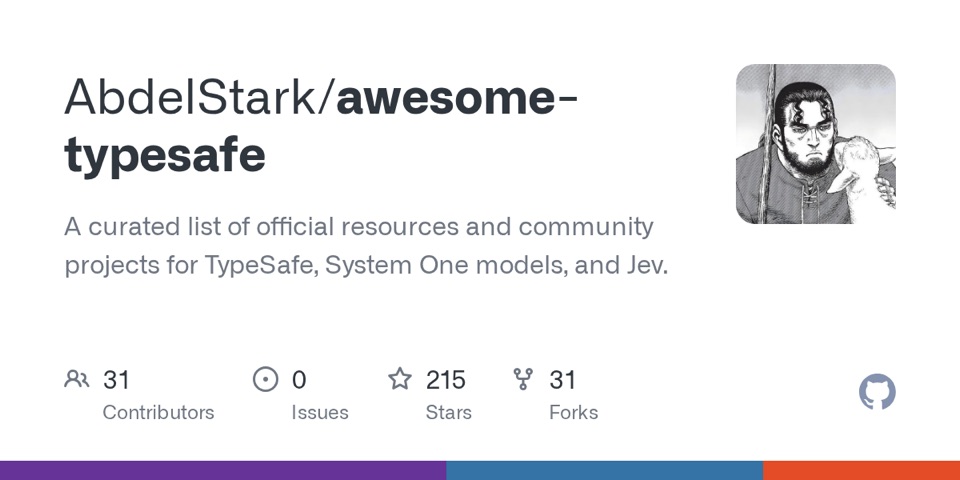Click the star icon beside 215

(400, 379)
